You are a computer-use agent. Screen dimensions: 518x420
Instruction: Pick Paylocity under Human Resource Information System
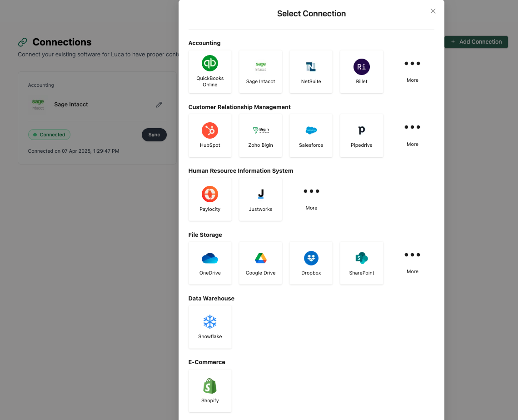pyautogui.click(x=210, y=199)
